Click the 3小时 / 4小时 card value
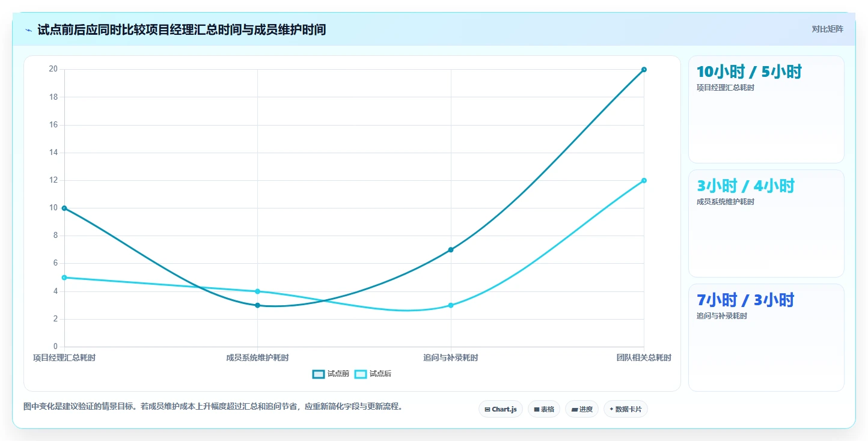Viewport: 868px width, 441px height. (745, 186)
